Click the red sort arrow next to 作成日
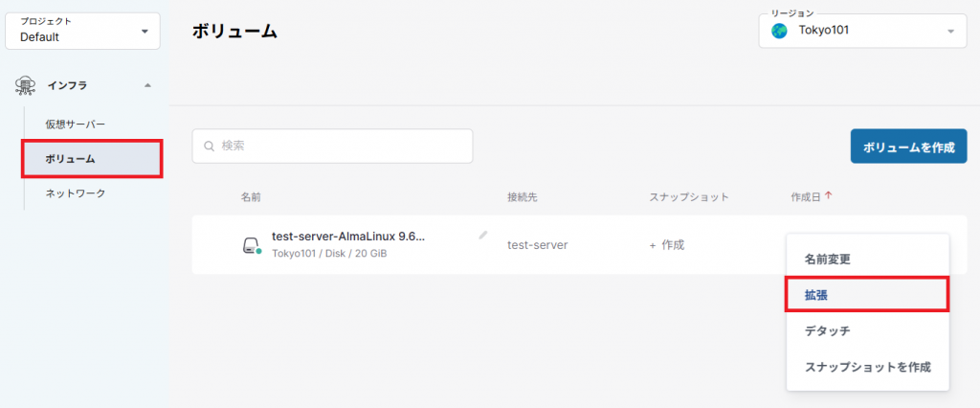Image resolution: width=980 pixels, height=408 pixels. 828,196
